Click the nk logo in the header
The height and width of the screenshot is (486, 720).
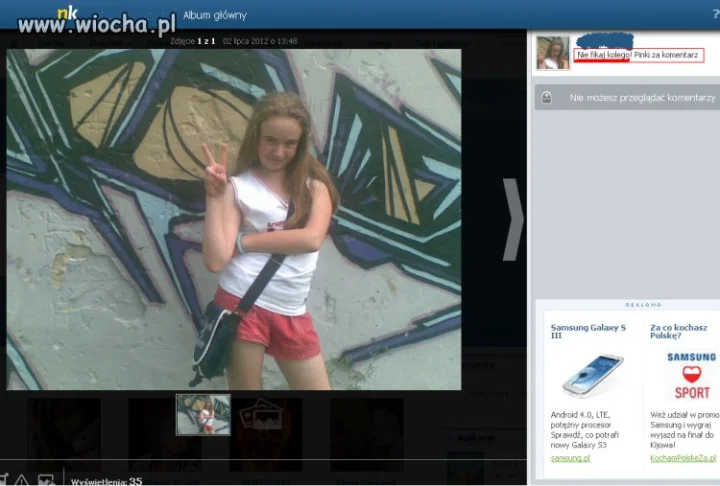(x=67, y=13)
